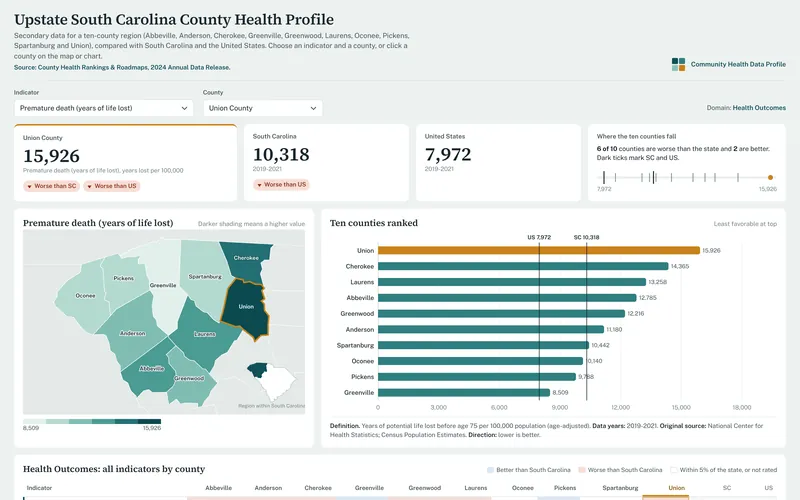Click the Laurens column header in table
This screenshot has width=800, height=500.
click(x=476, y=488)
